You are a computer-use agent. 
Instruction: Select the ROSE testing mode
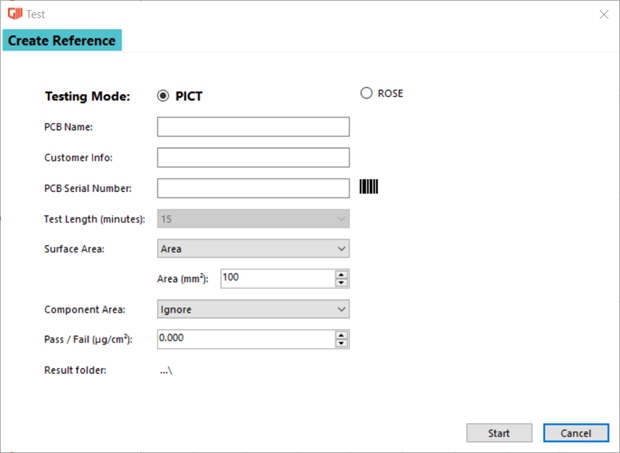point(366,94)
